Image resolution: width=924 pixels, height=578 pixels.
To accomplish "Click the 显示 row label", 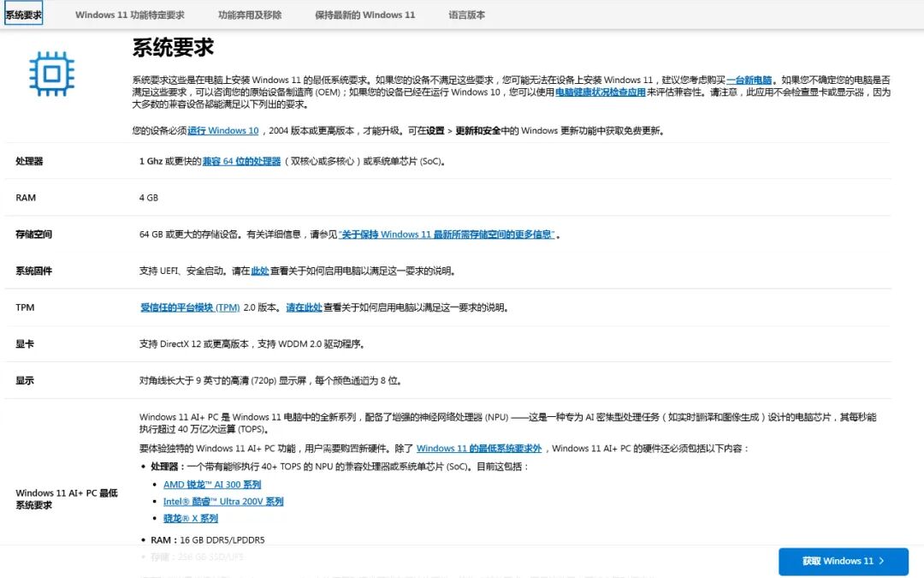I will 25,380.
